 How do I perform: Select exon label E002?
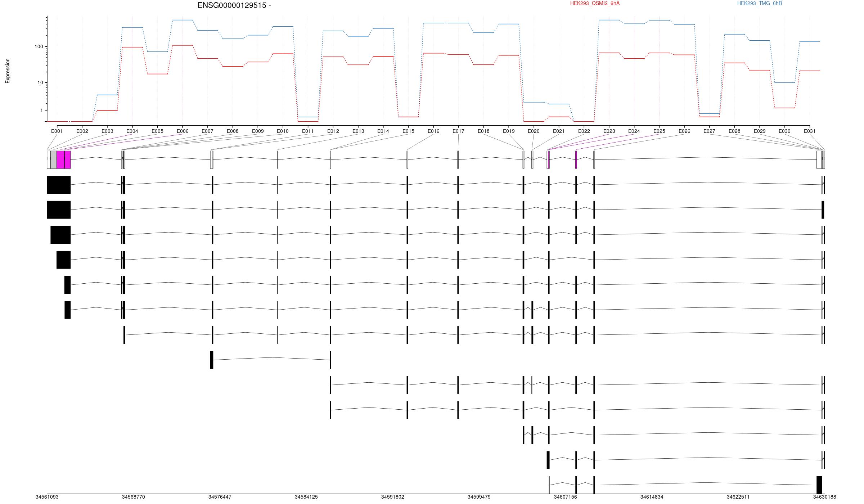[x=82, y=131]
